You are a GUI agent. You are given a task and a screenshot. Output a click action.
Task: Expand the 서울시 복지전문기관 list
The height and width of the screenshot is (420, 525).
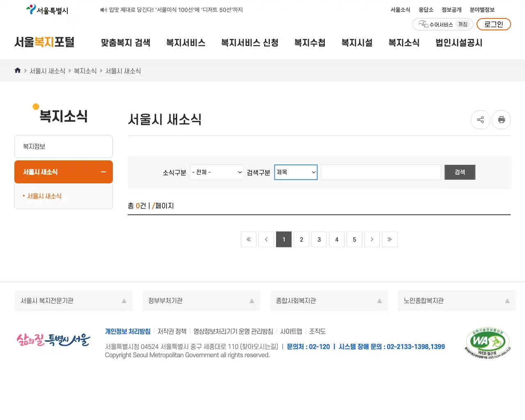pos(73,301)
